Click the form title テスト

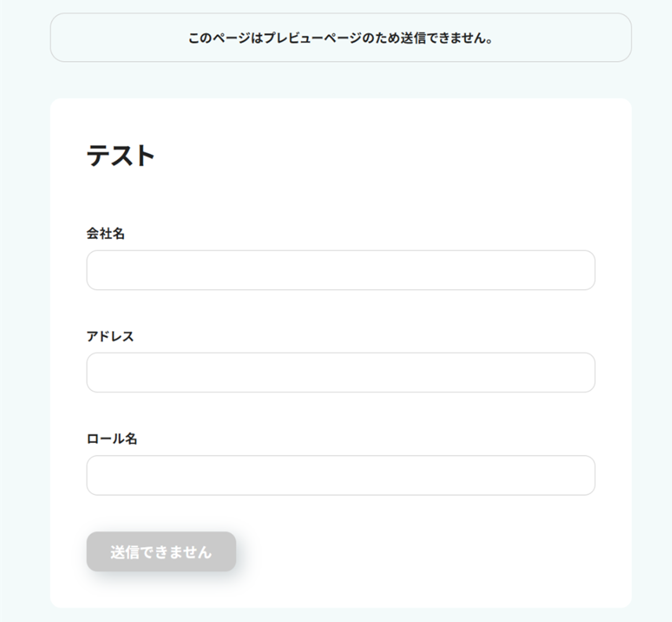[121, 156]
